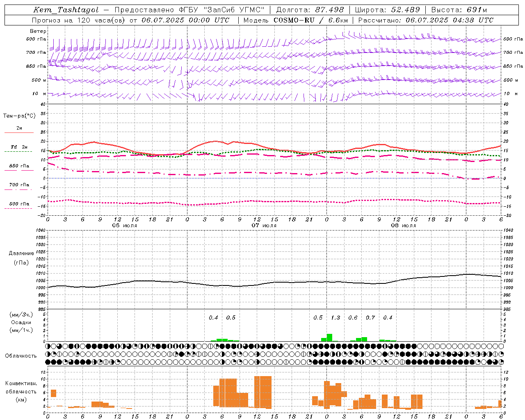Viewport: 525px width, 420px height.
Task: Click the 06 июля date label
Action: [x=125, y=226]
